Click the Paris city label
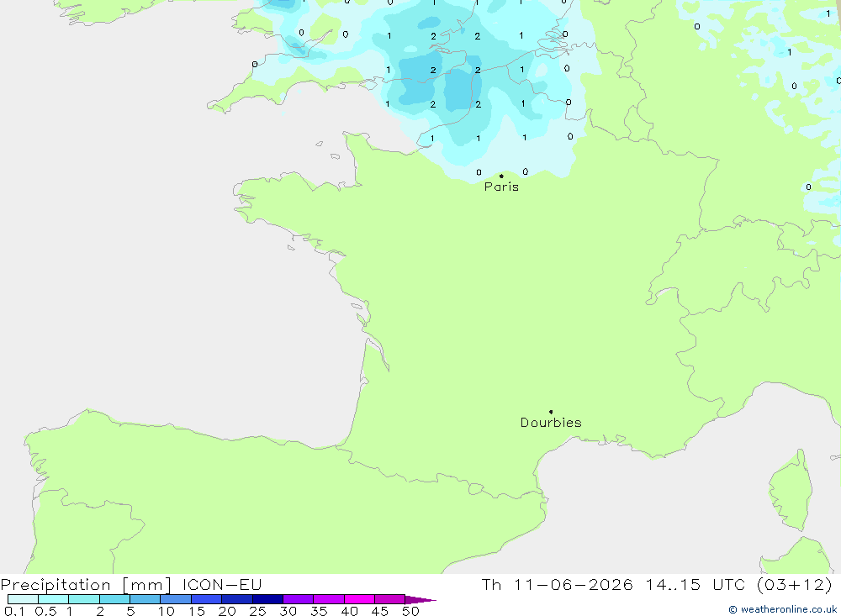This screenshot has width=841, height=616. point(501,187)
